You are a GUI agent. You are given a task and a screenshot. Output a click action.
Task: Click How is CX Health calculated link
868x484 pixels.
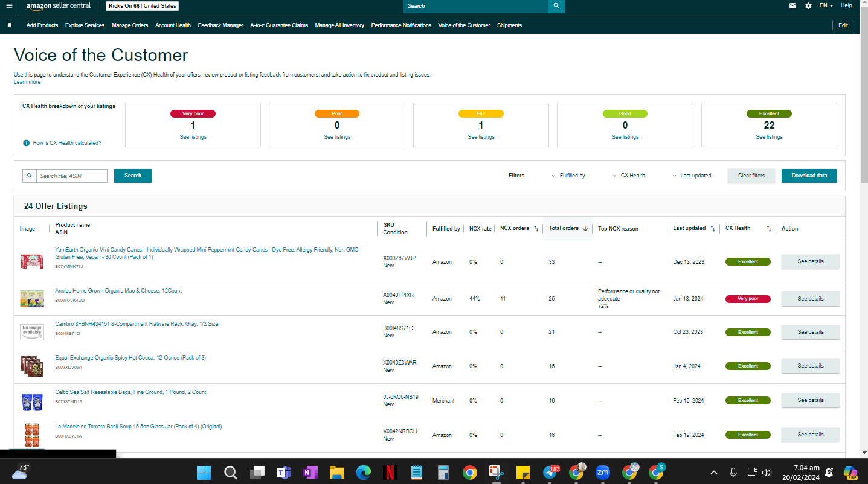[x=67, y=143]
